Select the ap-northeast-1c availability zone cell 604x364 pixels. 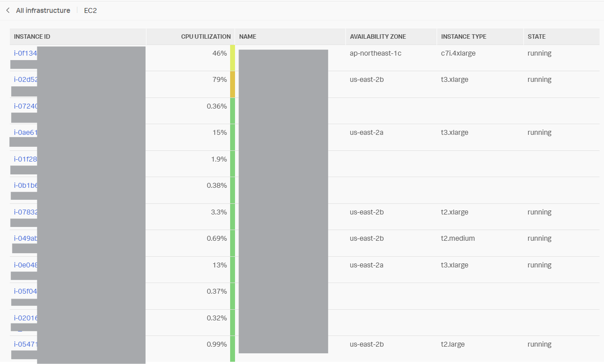coord(376,53)
